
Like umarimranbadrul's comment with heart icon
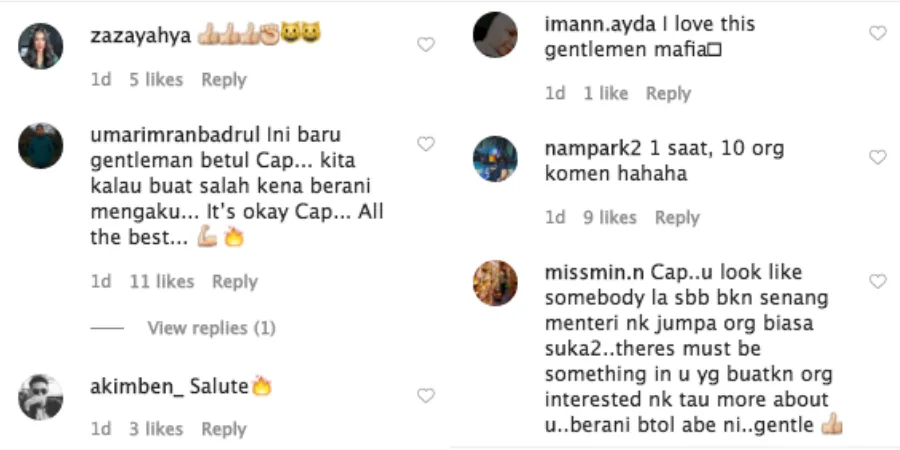(x=426, y=144)
